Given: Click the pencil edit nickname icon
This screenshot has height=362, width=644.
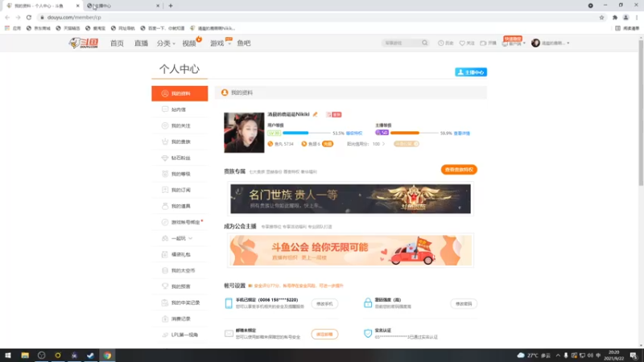Looking at the screenshot, I should [x=315, y=114].
